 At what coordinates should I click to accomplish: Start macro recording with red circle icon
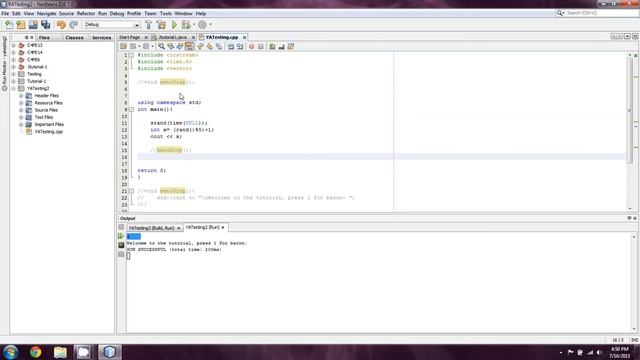(x=251, y=47)
